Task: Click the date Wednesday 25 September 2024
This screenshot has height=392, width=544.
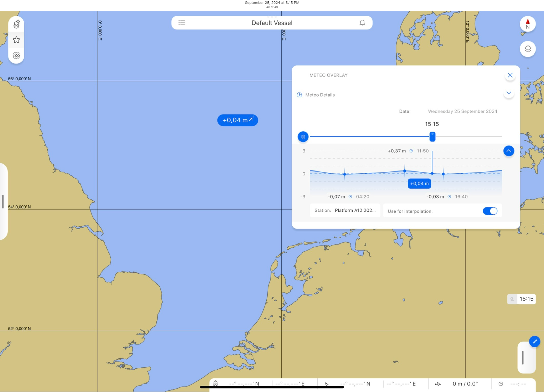Action: tap(463, 112)
